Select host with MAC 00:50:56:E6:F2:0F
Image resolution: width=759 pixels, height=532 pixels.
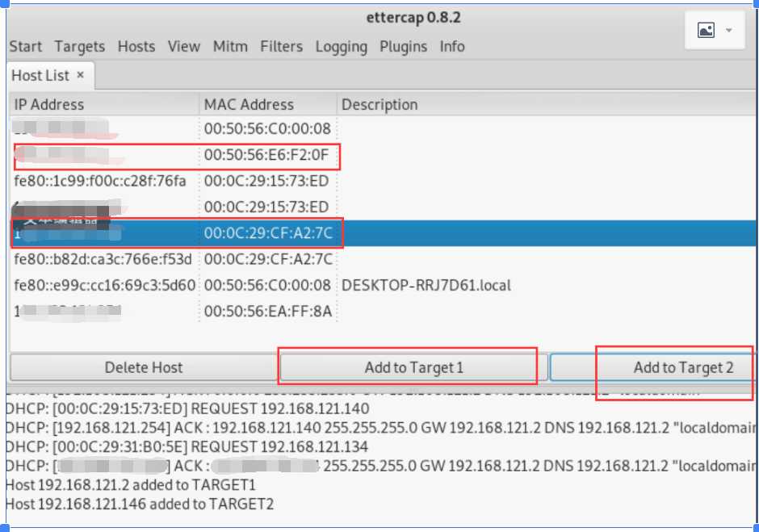pos(383,155)
